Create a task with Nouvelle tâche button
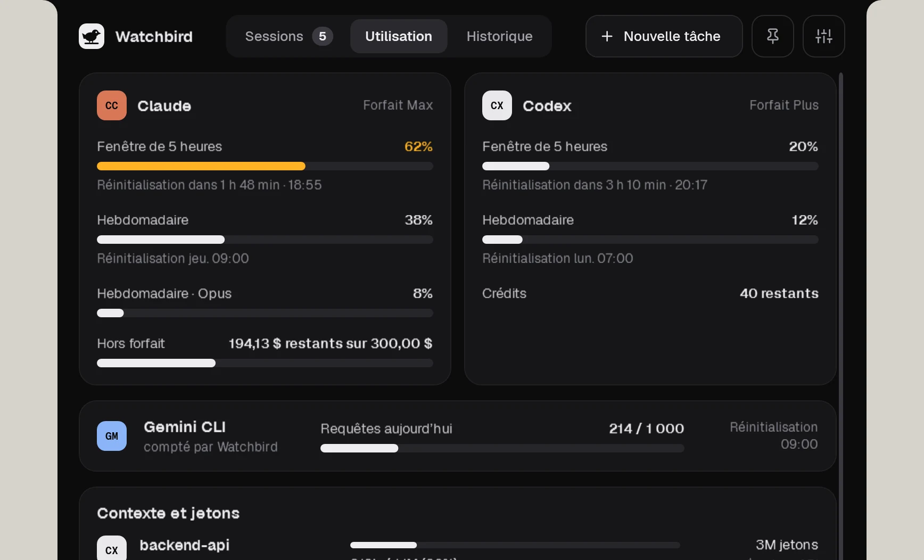The height and width of the screenshot is (560, 924). (x=664, y=36)
